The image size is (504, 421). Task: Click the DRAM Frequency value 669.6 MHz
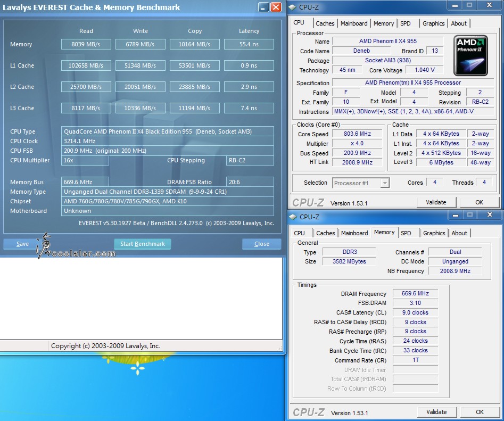pyautogui.click(x=415, y=293)
